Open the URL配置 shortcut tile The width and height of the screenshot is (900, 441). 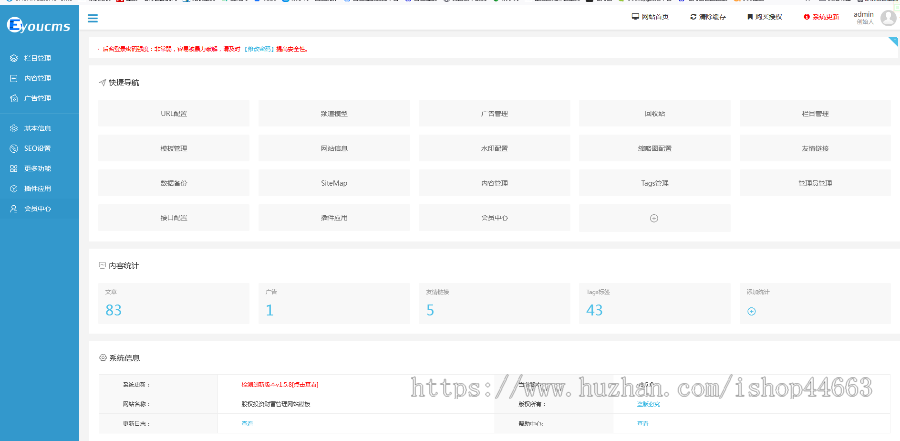173,113
